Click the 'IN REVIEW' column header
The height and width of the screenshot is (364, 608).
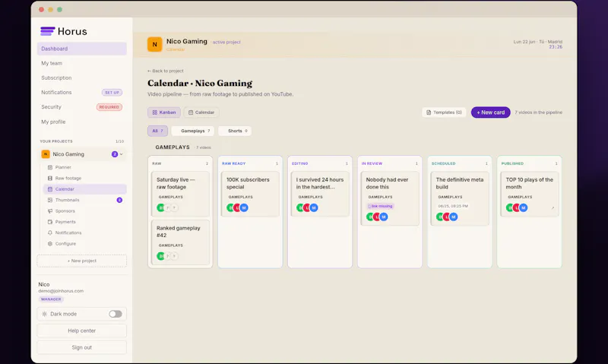pyautogui.click(x=372, y=163)
